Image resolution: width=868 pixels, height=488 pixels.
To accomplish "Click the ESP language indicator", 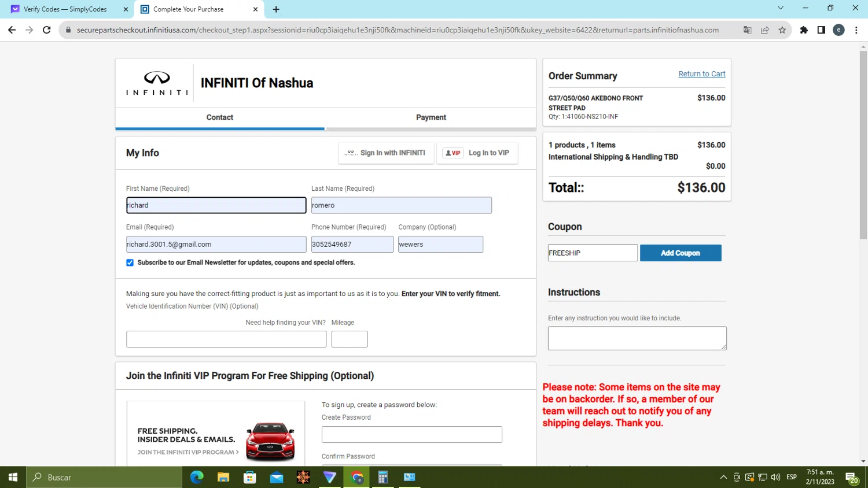I will [792, 477].
